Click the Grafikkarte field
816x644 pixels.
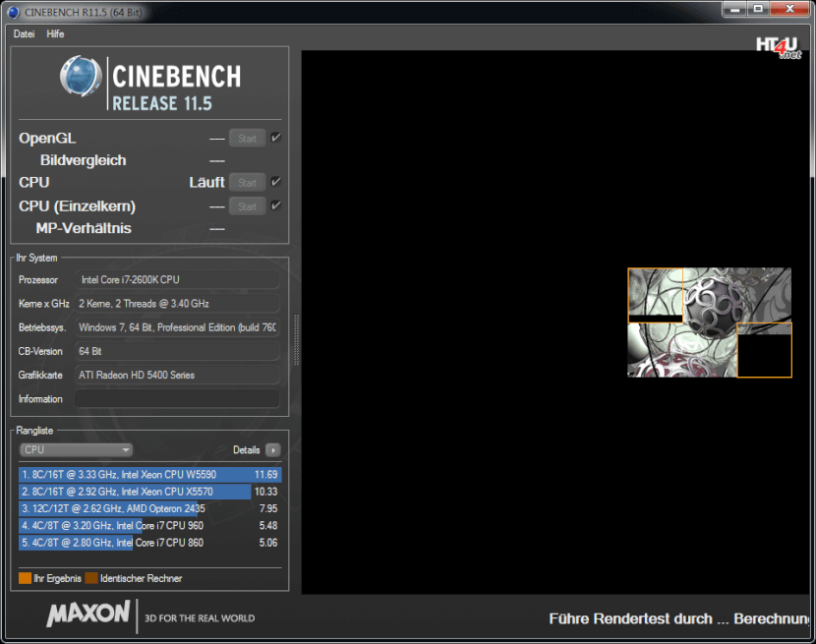coord(178,376)
